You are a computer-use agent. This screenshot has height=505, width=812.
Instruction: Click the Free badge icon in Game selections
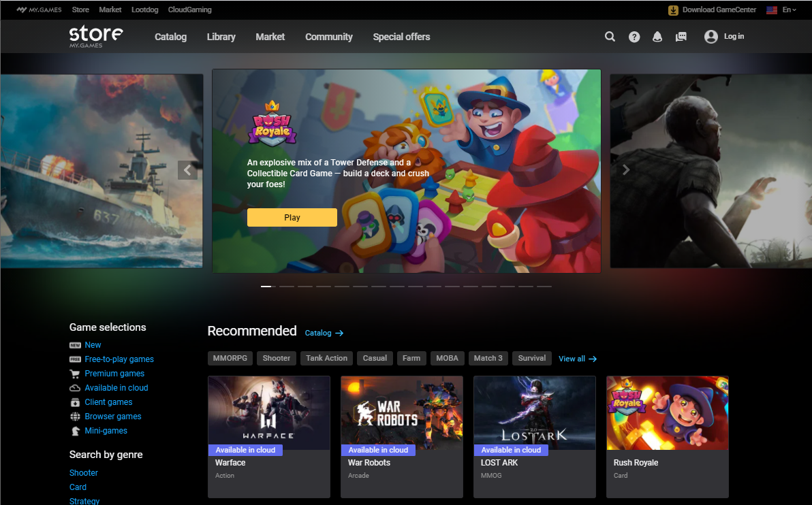[75, 359]
